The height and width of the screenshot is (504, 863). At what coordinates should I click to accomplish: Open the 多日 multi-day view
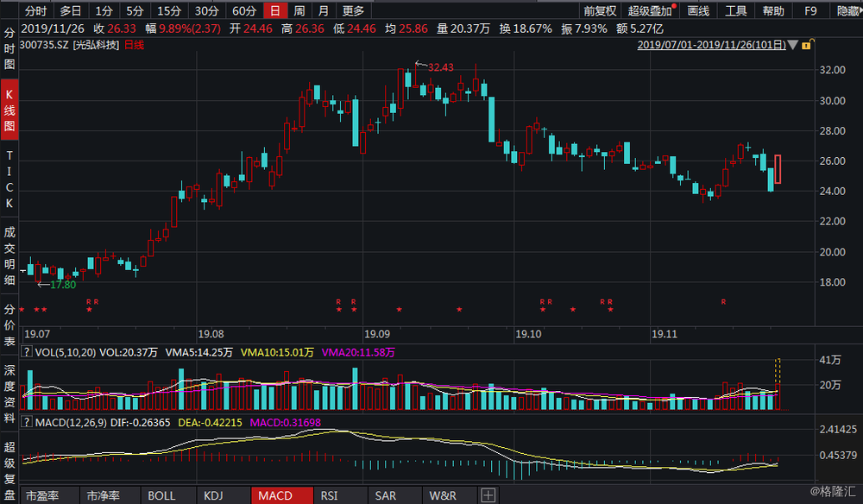point(71,10)
